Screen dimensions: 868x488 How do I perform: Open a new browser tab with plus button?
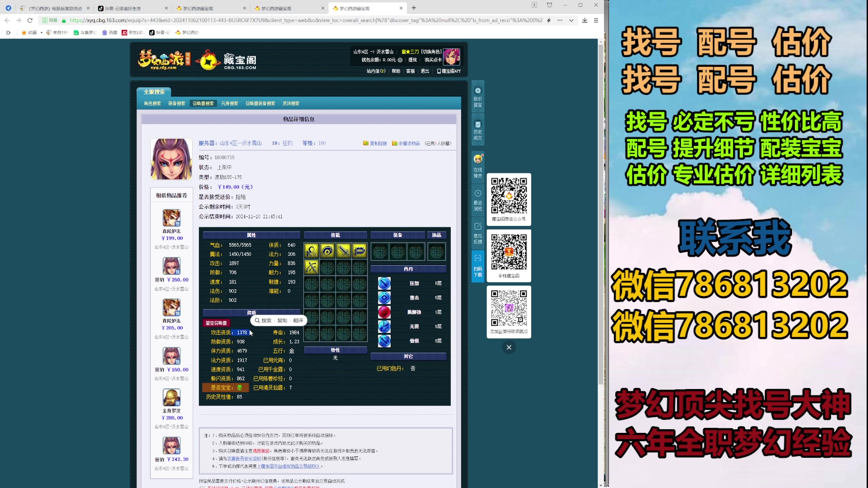414,8
